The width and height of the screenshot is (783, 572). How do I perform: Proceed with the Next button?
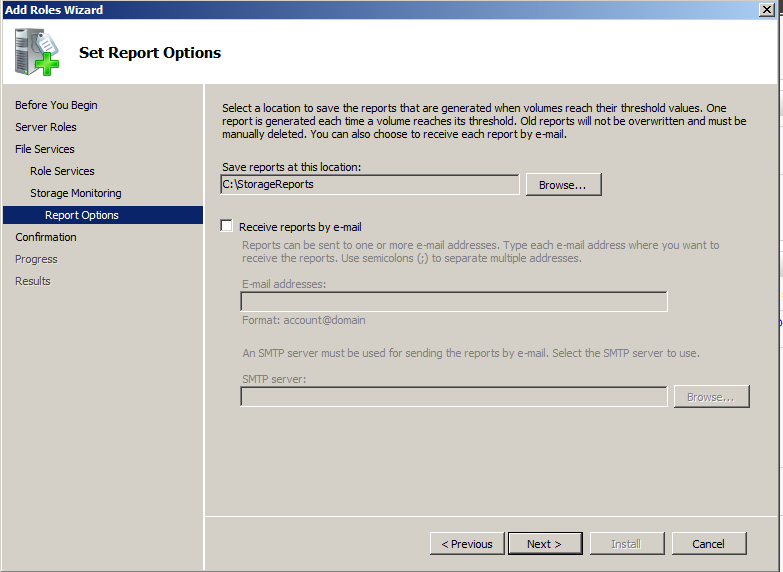tap(545, 544)
